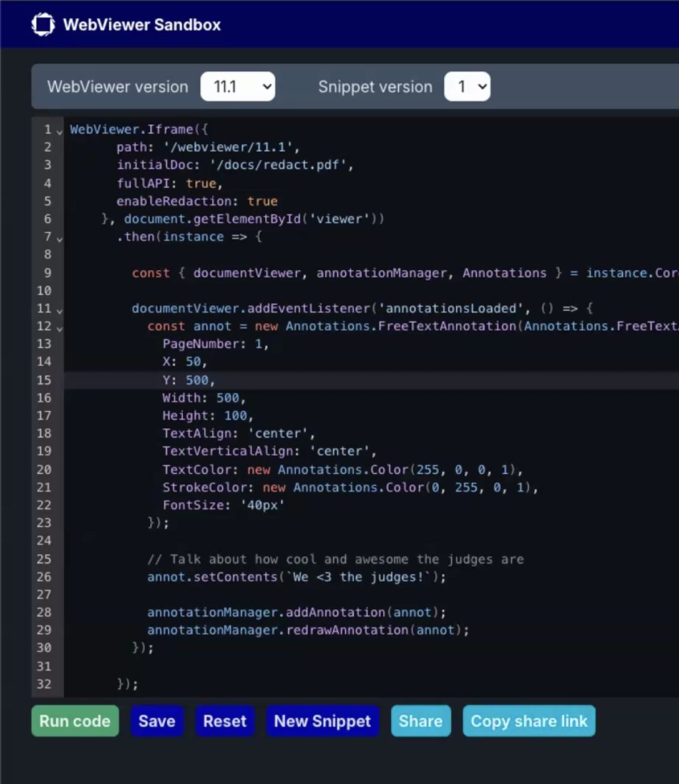Click "TextAlign: 'center'," line

[x=239, y=433]
